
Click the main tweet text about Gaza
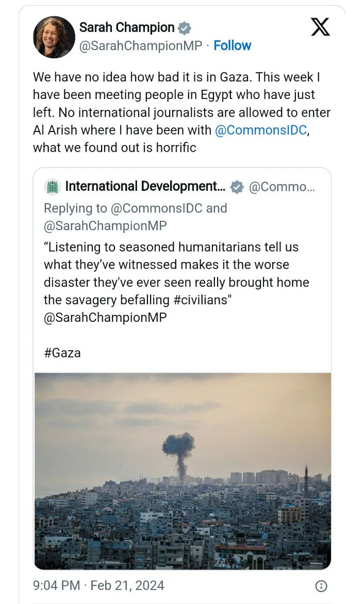182,112
